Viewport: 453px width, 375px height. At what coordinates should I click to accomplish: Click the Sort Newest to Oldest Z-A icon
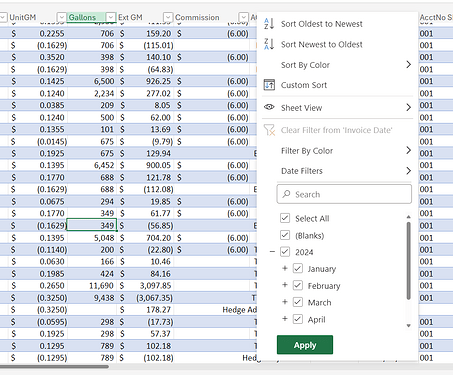click(x=269, y=44)
